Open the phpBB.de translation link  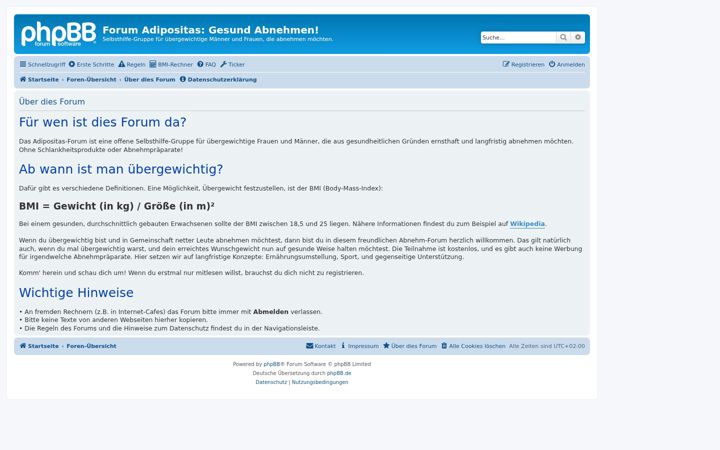click(339, 373)
